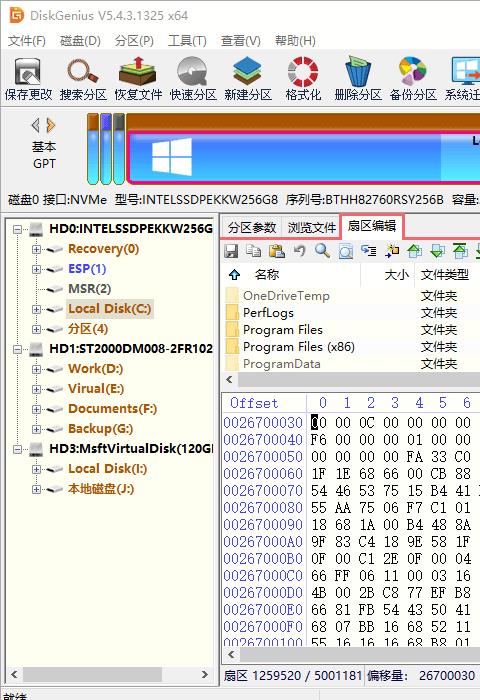
Task: Open the 工具(T) menu
Action: pyautogui.click(x=188, y=41)
